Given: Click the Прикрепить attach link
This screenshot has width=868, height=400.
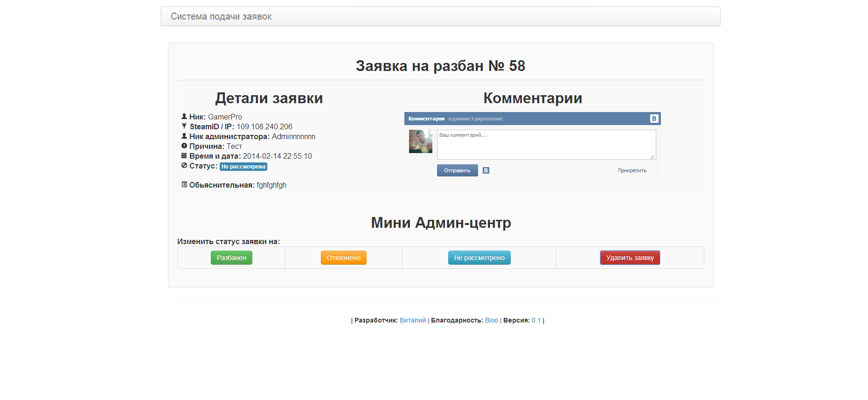Looking at the screenshot, I should (632, 170).
